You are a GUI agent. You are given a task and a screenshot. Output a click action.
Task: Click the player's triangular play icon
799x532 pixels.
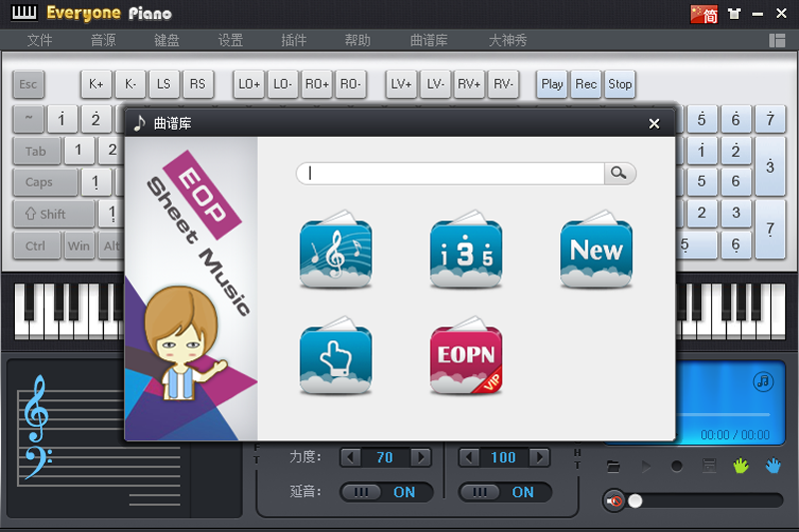[646, 466]
